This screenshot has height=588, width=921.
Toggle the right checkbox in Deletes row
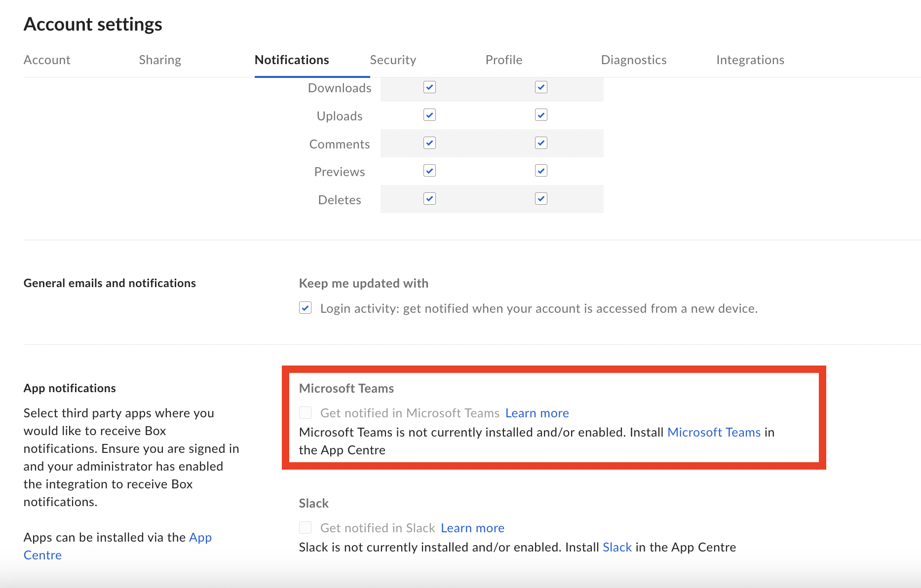click(541, 199)
